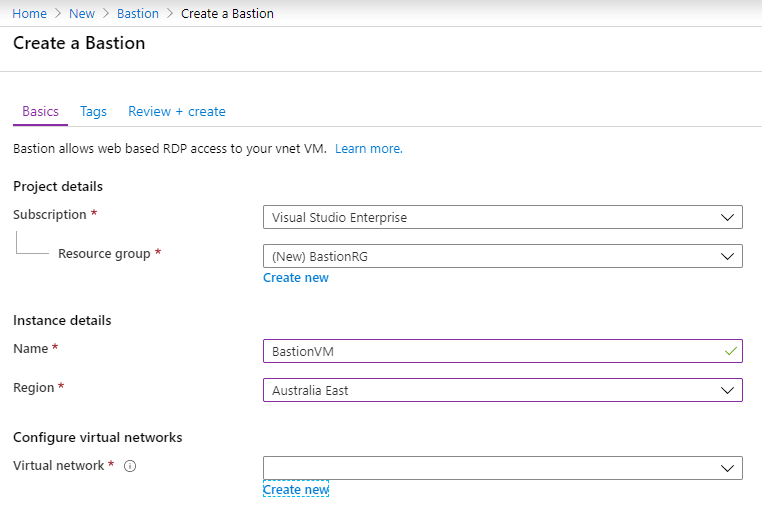The width and height of the screenshot is (762, 514).
Task: Open the Australia East region dropdown
Action: tap(502, 390)
